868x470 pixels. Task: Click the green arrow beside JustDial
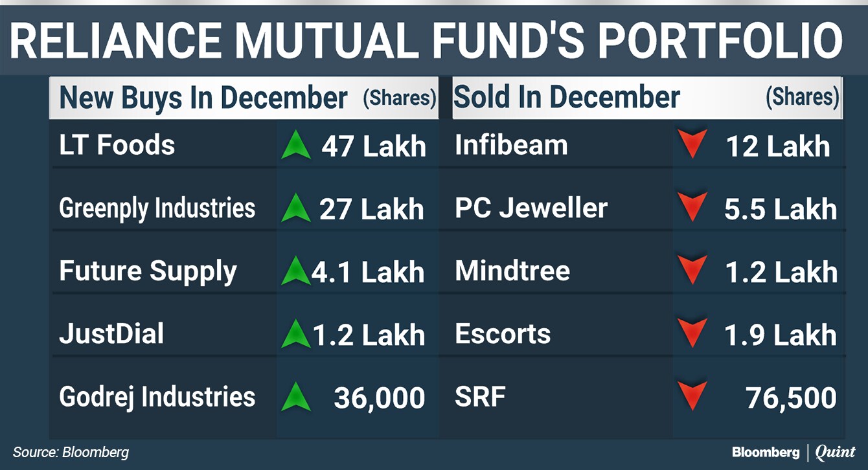tap(296, 334)
